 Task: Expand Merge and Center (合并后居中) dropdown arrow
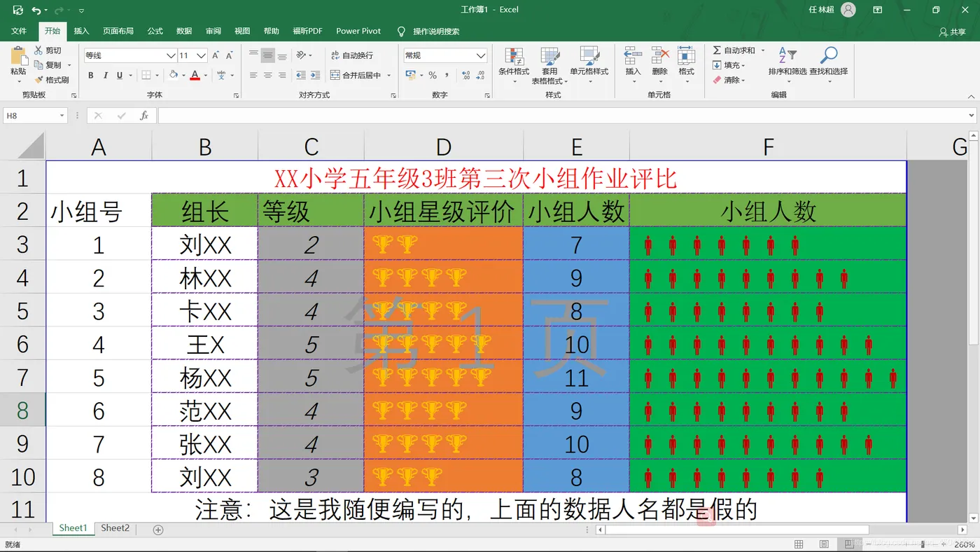coord(388,76)
